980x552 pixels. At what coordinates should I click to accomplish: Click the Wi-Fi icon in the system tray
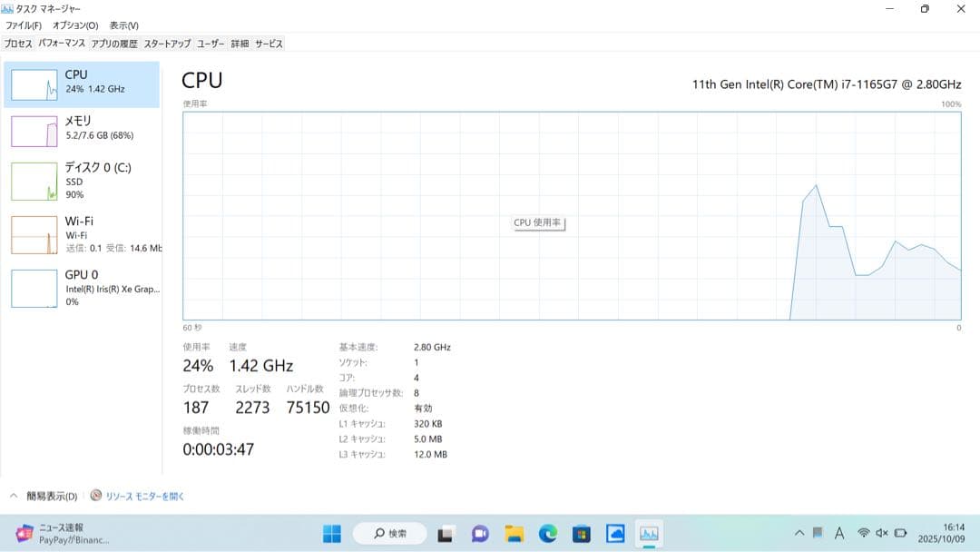864,533
